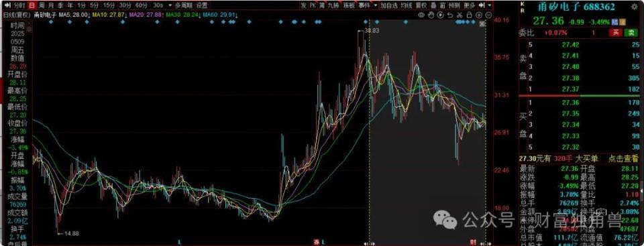Toggle the 涨板 button
This screenshot has height=246, width=644.
click(x=349, y=5)
